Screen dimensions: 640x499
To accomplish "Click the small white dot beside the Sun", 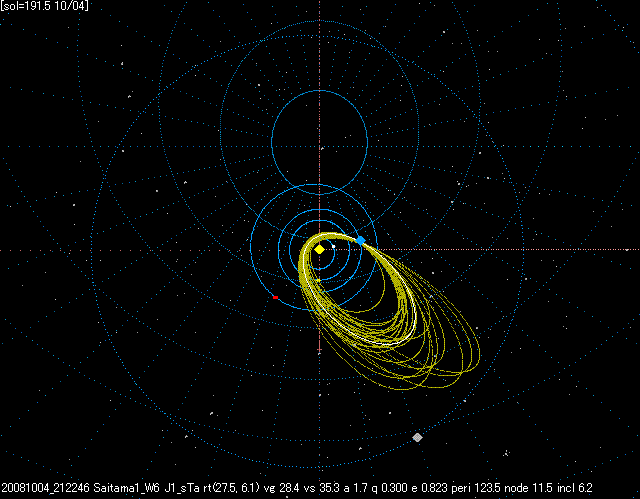I will 333,246.
